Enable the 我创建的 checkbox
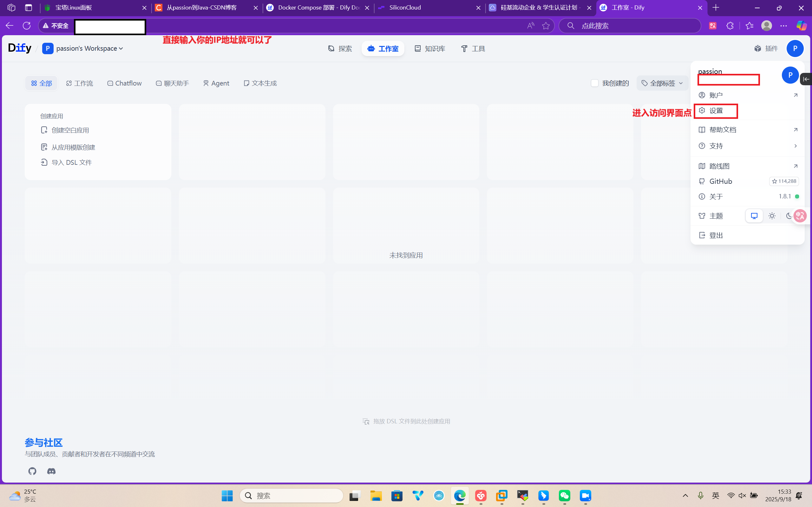This screenshot has height=507, width=812. pos(595,83)
